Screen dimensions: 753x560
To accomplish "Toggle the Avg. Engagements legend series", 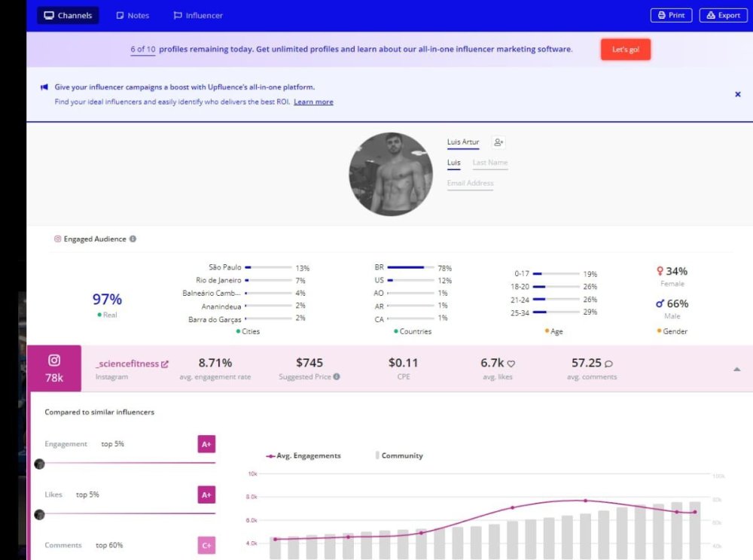I will tap(303, 456).
